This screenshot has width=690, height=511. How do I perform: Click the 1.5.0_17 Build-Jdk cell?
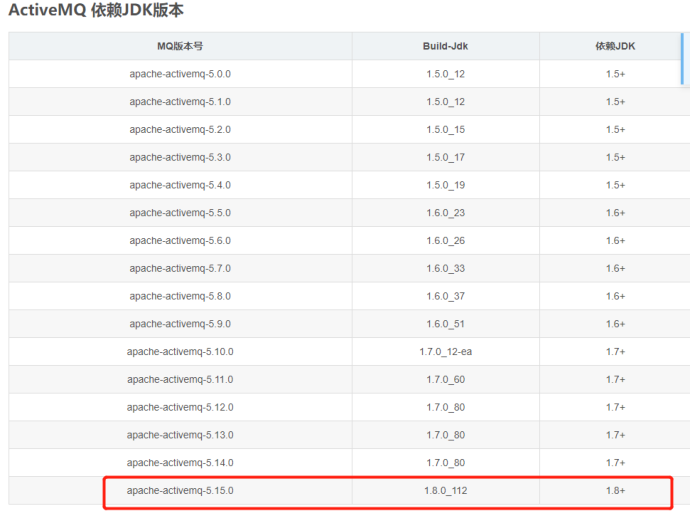[445, 157]
